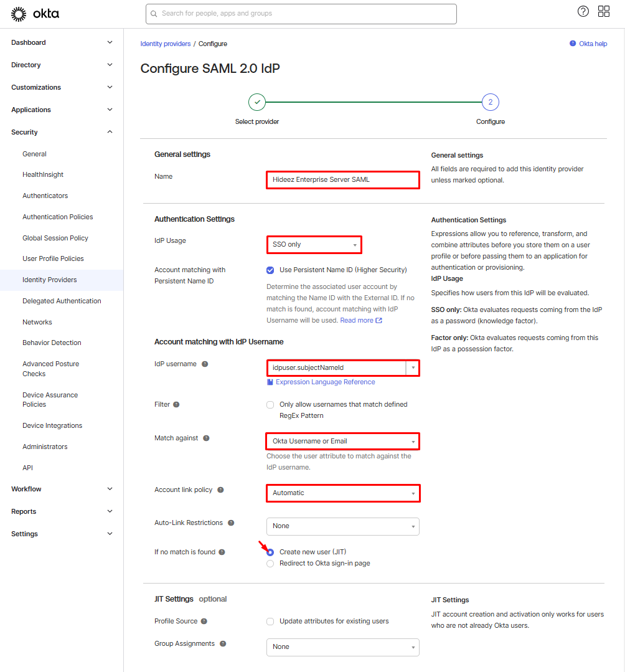
Task: Click the help icon beside Profile Source
Action: tap(204, 621)
